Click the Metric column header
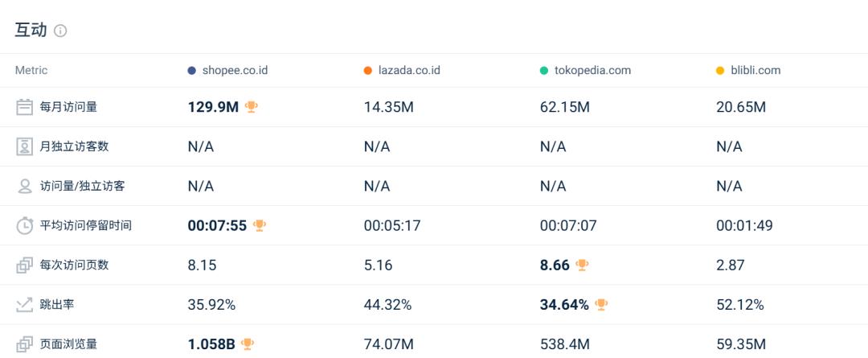 point(31,70)
